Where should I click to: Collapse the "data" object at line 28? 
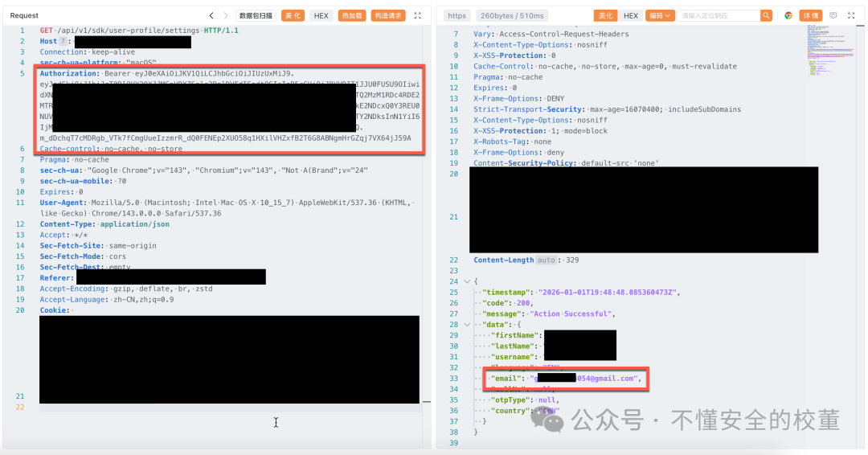point(467,324)
